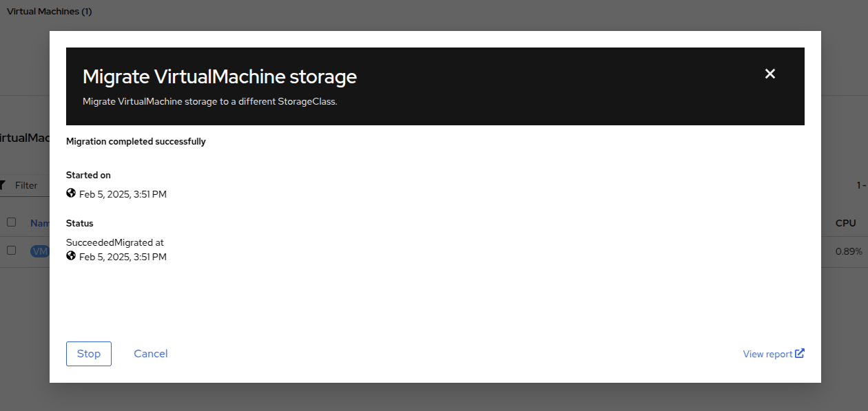This screenshot has height=411, width=868.
Task: Click the CPU column header
Action: [x=845, y=223]
